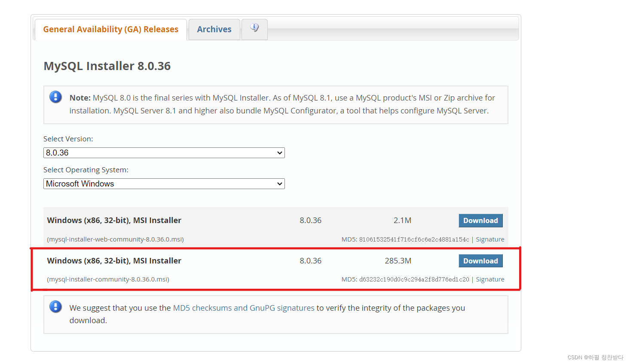
Task: Select the MySQL Installer 8.0.36 heading
Action: tap(107, 66)
